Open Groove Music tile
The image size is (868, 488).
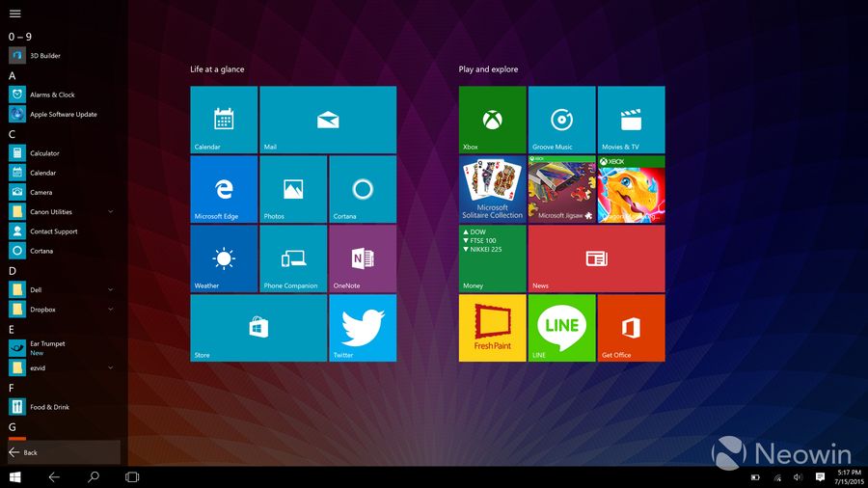pyautogui.click(x=562, y=120)
